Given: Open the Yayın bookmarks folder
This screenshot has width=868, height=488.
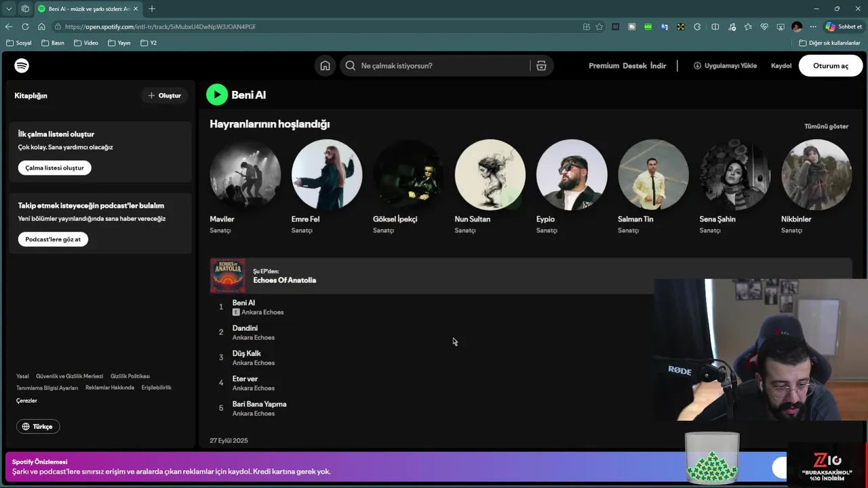Looking at the screenshot, I should click(x=119, y=43).
